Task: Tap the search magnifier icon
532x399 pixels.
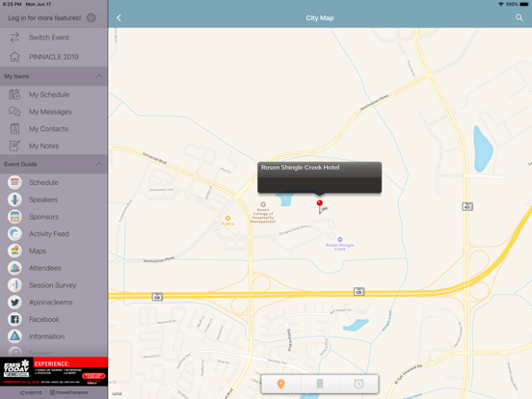Action: 519,17
